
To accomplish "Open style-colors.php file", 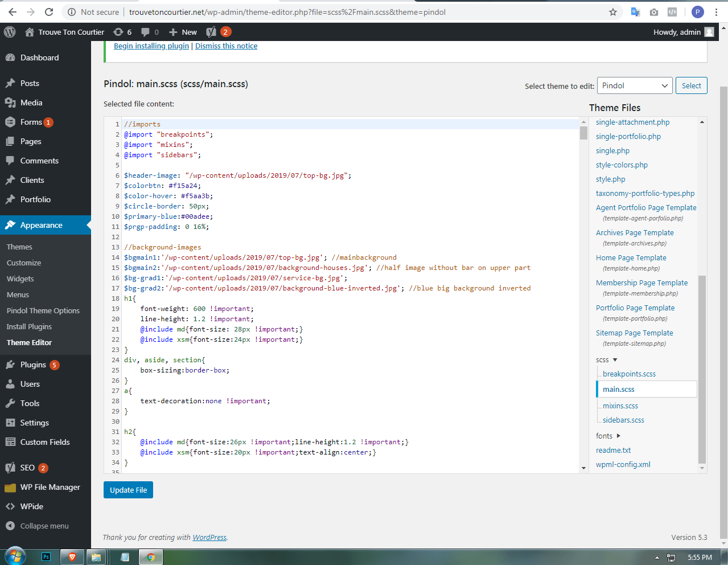I will 622,165.
